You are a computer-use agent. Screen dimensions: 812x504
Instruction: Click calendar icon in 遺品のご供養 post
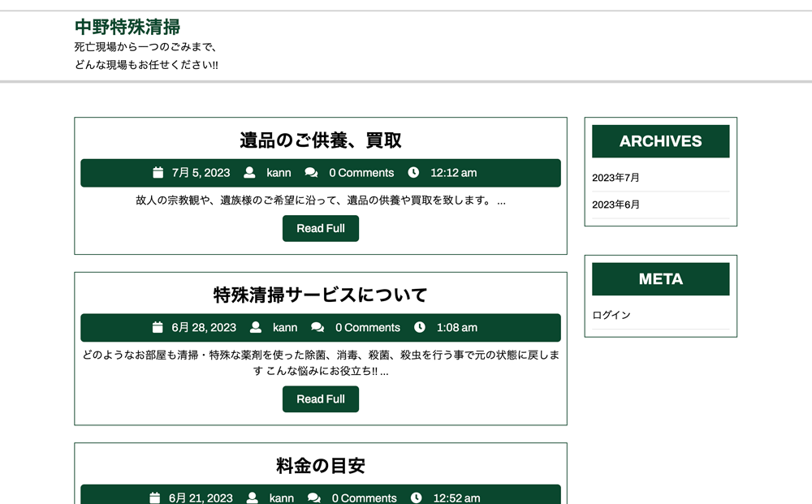158,173
